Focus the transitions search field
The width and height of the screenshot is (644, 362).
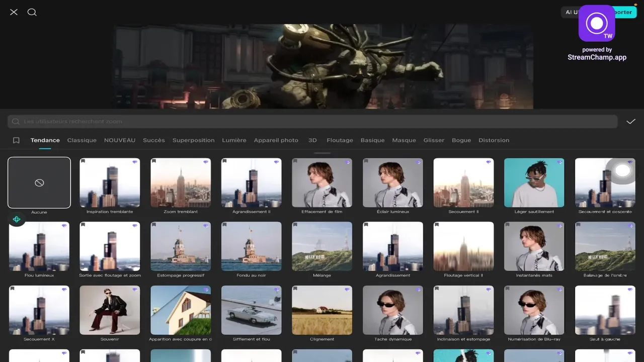coord(312,121)
